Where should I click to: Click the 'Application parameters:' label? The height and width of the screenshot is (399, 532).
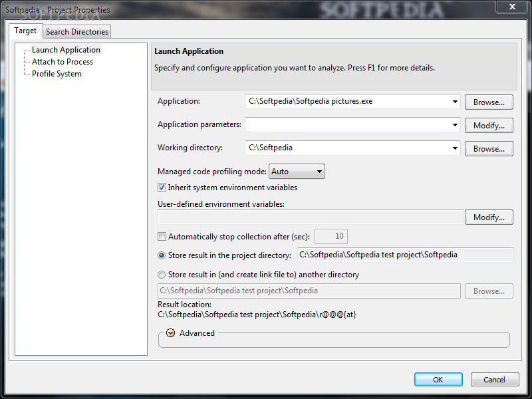pyautogui.click(x=199, y=124)
